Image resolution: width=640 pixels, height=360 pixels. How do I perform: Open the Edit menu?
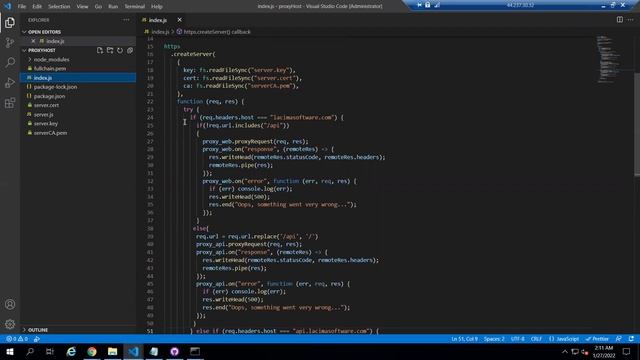37,6
